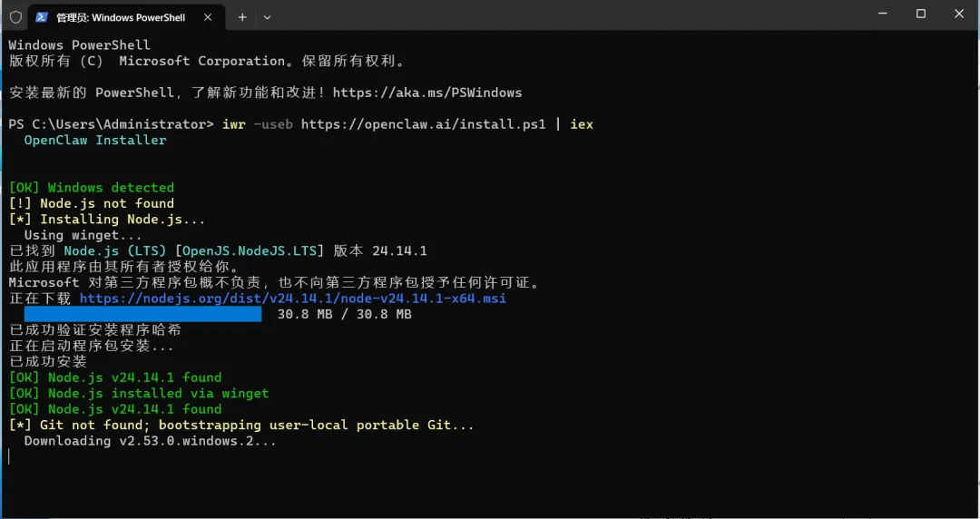Click the shield icon in title bar
The height and width of the screenshot is (519, 980).
(15, 17)
